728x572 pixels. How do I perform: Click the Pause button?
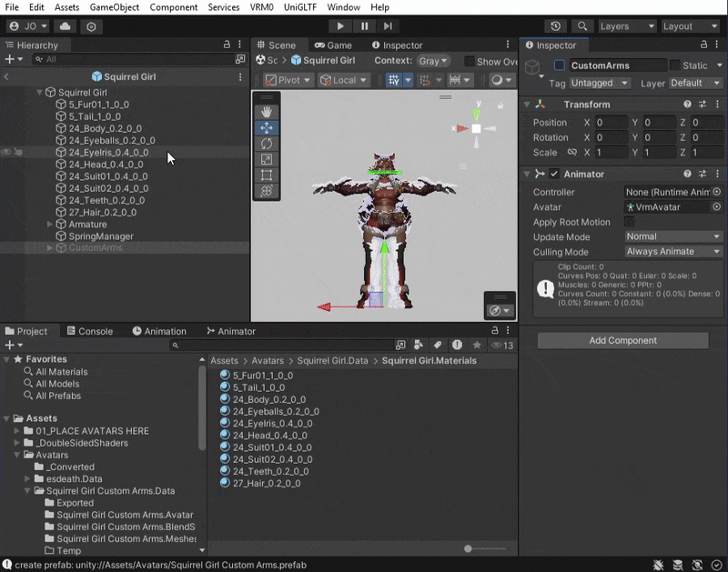pyautogui.click(x=365, y=26)
